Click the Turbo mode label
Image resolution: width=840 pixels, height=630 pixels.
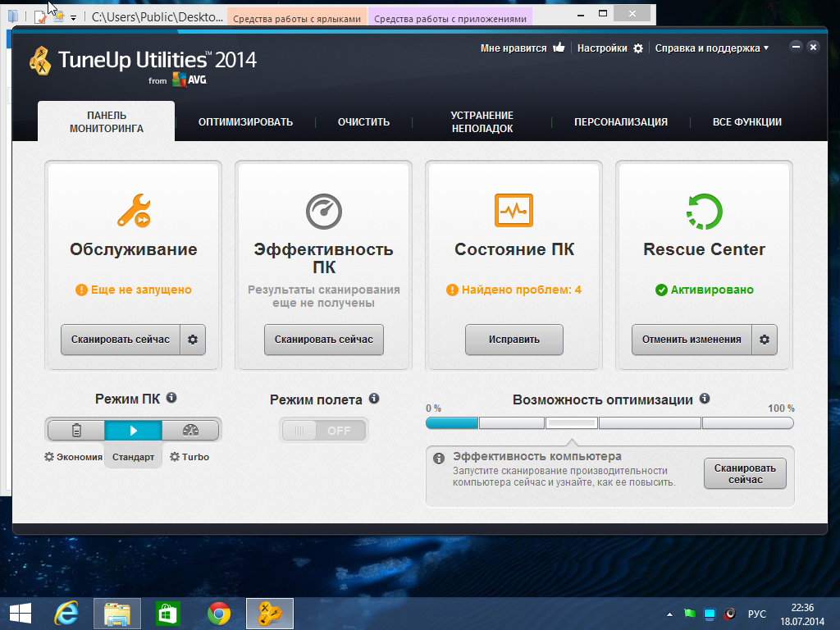195,457
